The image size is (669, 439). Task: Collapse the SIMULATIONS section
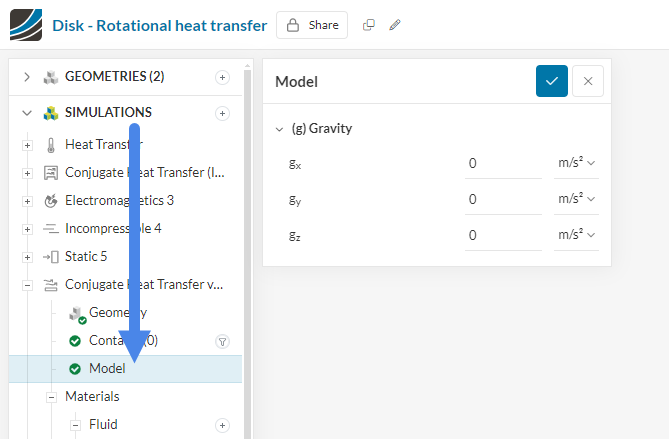point(27,113)
